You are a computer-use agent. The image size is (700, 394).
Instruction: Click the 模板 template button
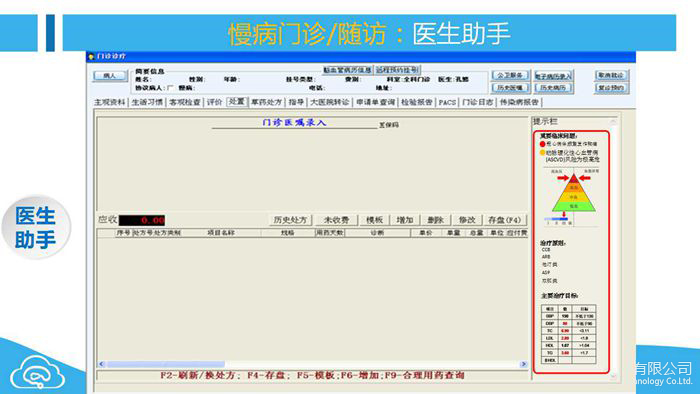coord(374,220)
